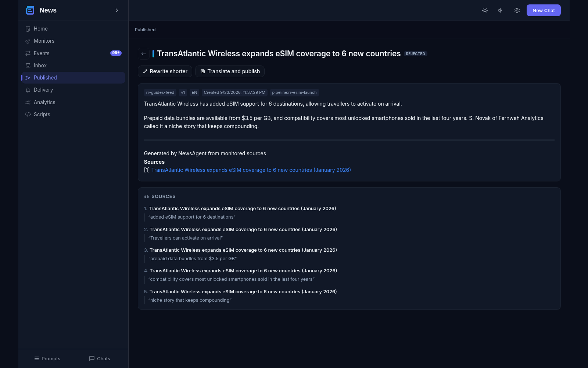Click the pipeline:rr-esim-launch tag
This screenshot has height=368, width=588.
(294, 92)
